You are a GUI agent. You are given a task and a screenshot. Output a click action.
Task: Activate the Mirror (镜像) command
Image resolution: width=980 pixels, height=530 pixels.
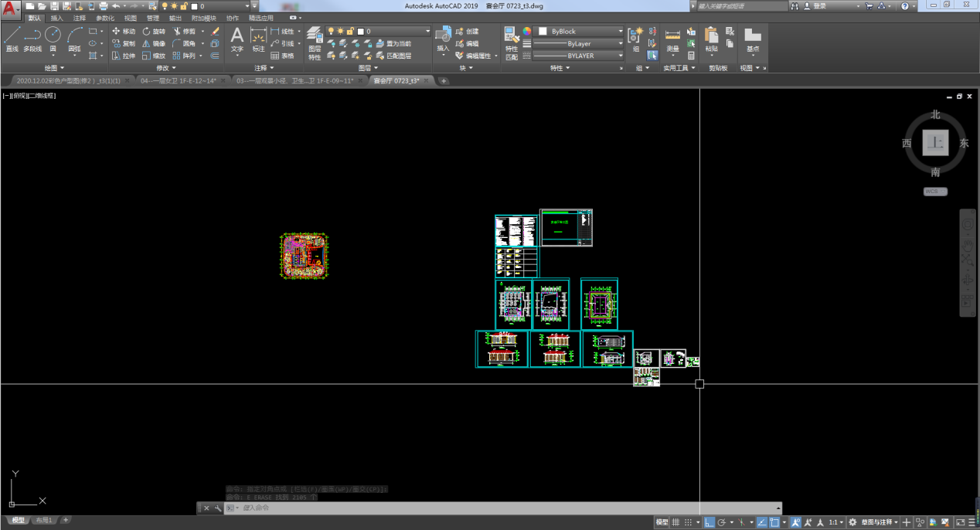(x=154, y=44)
